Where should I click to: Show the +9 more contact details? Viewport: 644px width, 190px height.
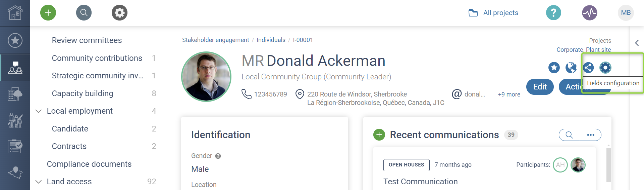(509, 94)
